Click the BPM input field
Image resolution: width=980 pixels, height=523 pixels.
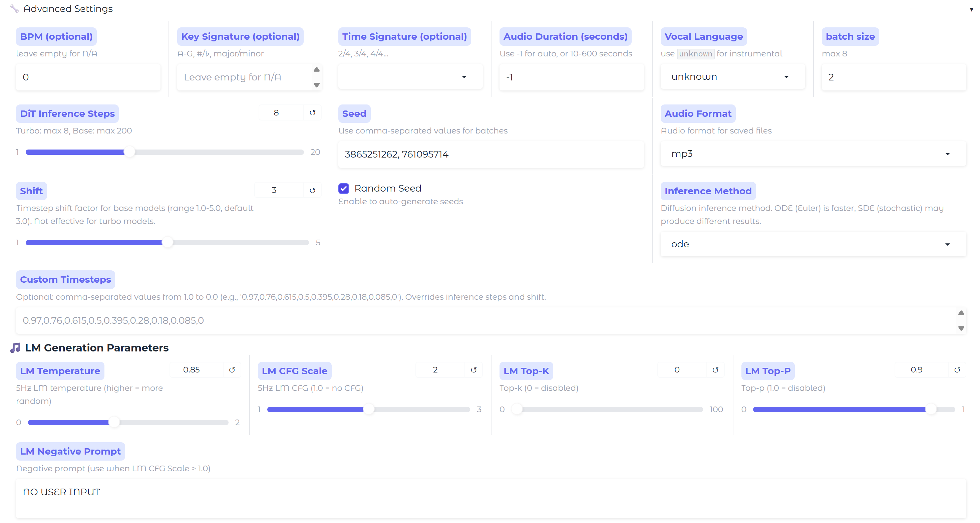[x=88, y=77]
